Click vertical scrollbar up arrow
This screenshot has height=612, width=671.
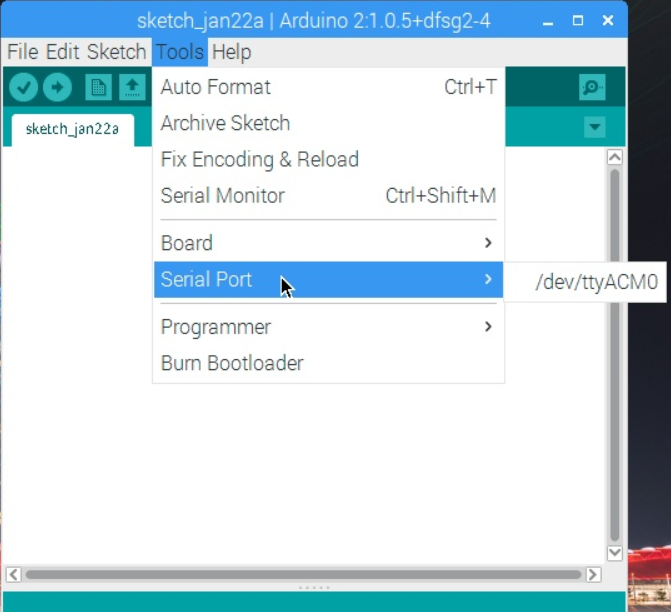click(x=615, y=157)
